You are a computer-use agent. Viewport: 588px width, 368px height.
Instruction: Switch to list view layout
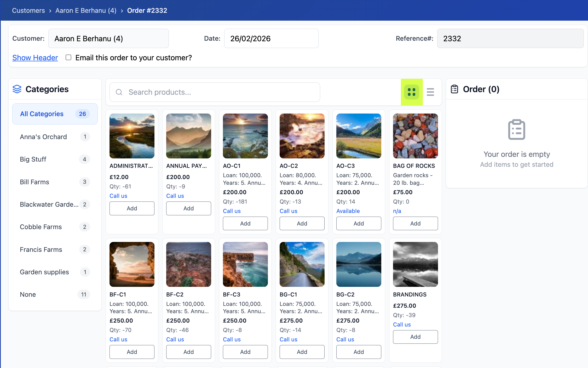pos(430,92)
